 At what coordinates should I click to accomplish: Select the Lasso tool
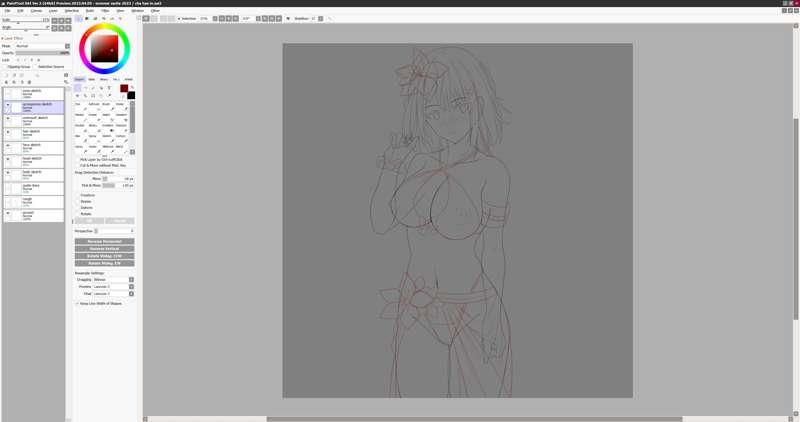pyautogui.click(x=85, y=88)
